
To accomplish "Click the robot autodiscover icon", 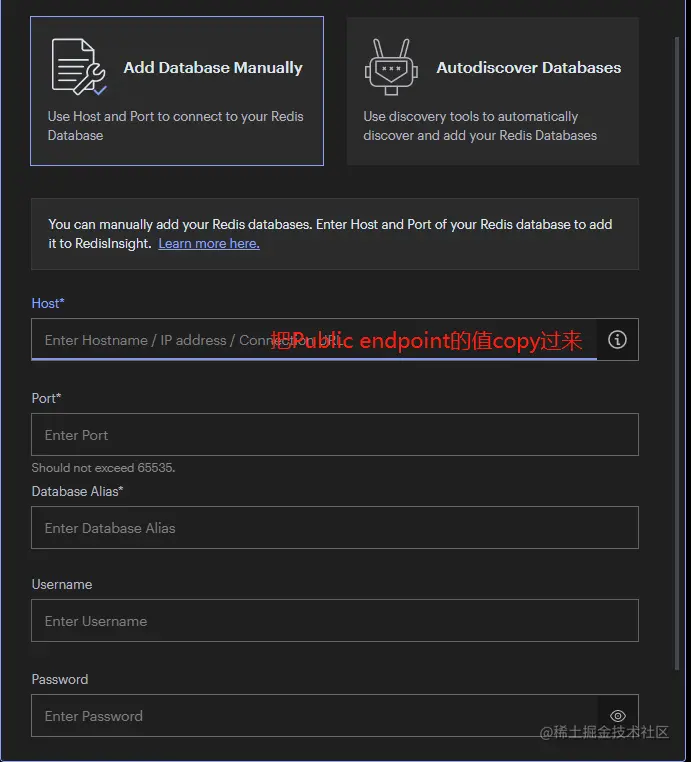I will 391,67.
